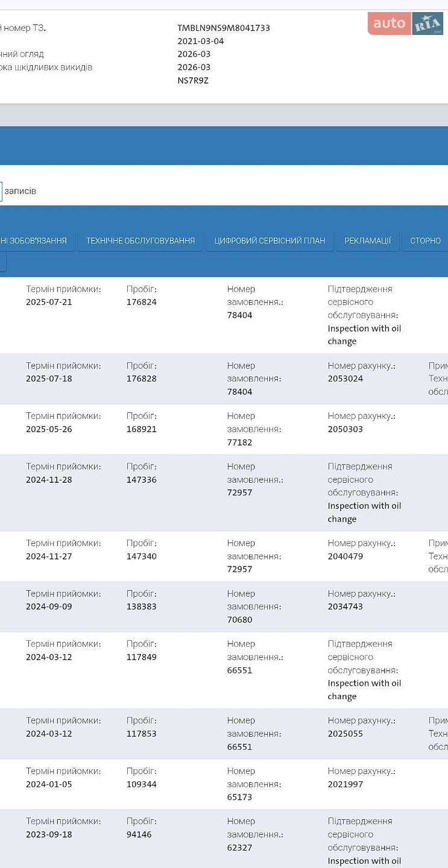Open the ЦИФРОВИЙ СЕРВІСНИЙ ПЛАН tab
The width and height of the screenshot is (448, 868).
click(270, 241)
